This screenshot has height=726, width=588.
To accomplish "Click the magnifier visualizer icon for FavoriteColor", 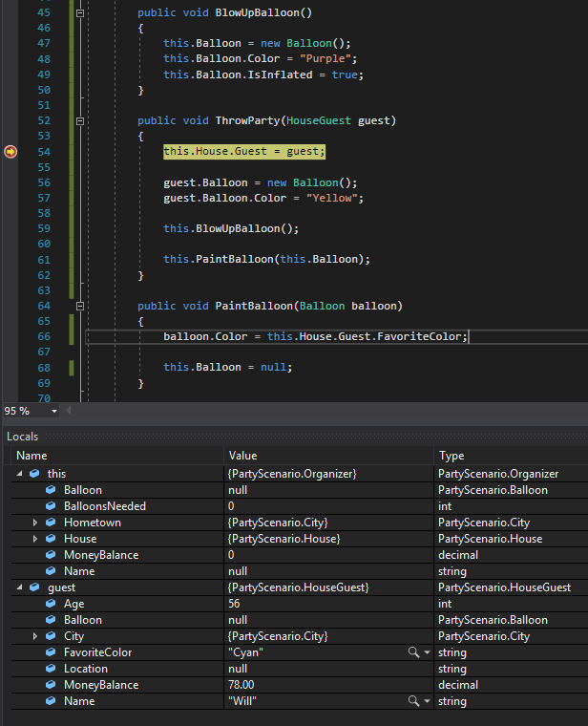I will (413, 652).
